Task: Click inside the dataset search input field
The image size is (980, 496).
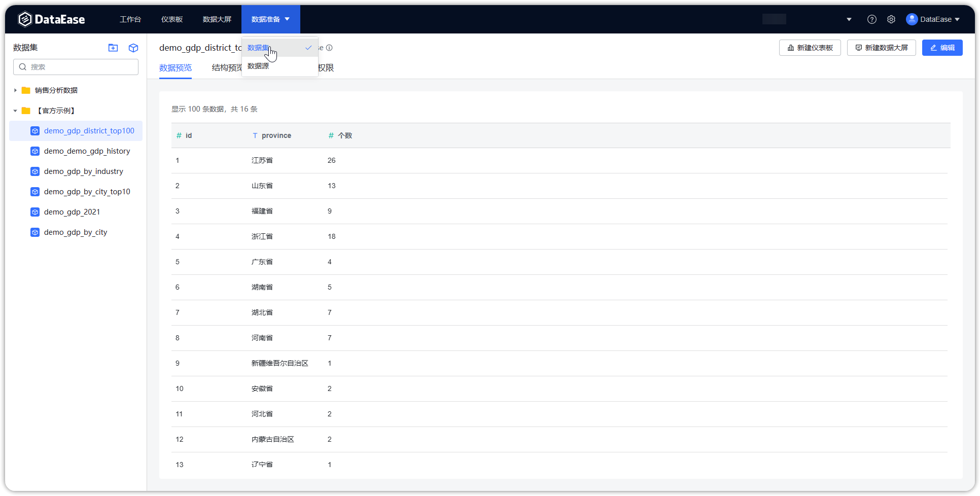Action: tap(76, 66)
